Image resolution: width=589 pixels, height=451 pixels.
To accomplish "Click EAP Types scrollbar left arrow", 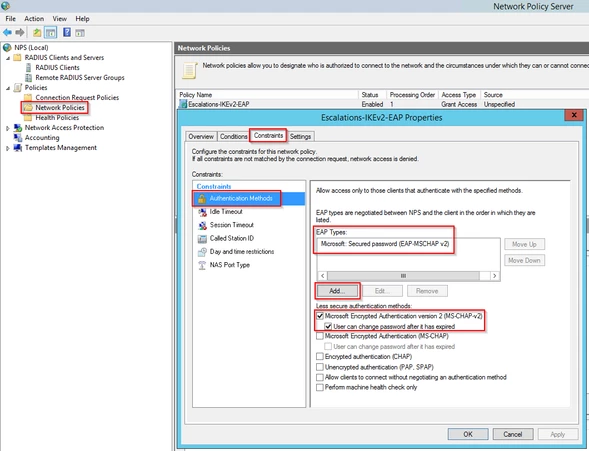I will [x=322, y=276].
